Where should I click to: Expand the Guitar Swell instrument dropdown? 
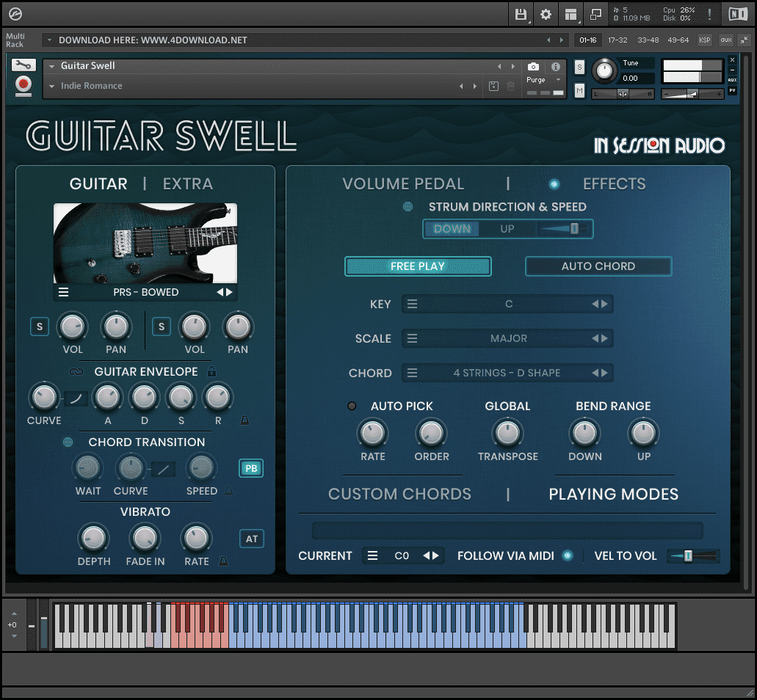[51, 66]
